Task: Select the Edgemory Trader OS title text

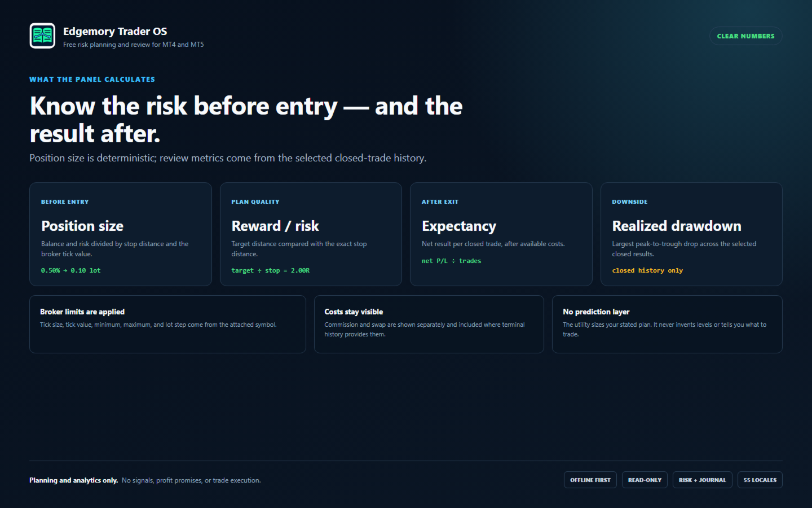Action: click(115, 32)
